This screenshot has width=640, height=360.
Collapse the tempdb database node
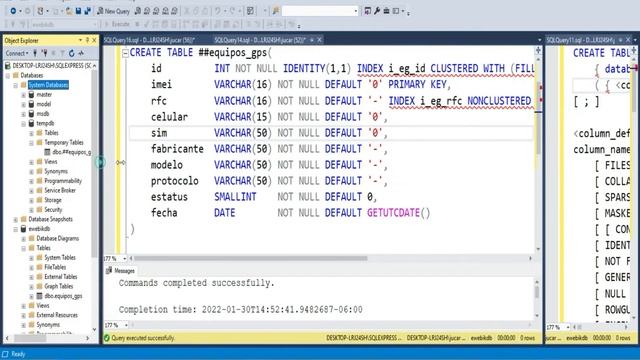[24, 124]
